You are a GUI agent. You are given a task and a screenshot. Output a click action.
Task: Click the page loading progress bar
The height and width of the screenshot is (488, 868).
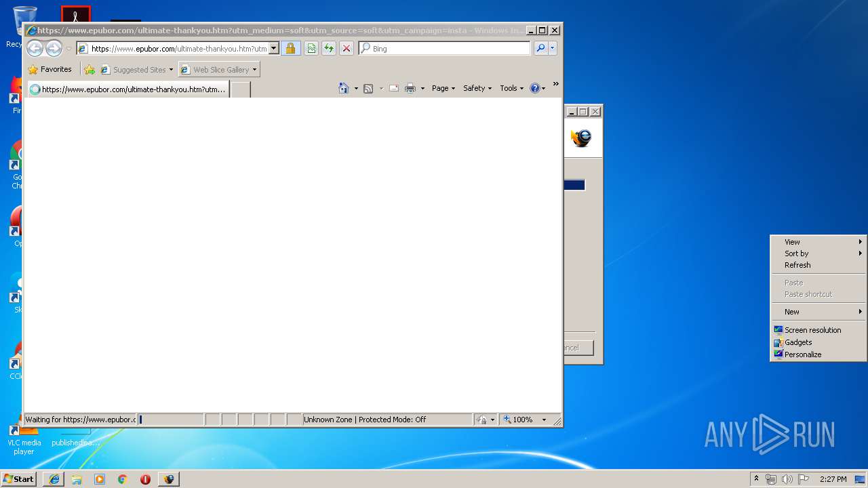(x=171, y=420)
